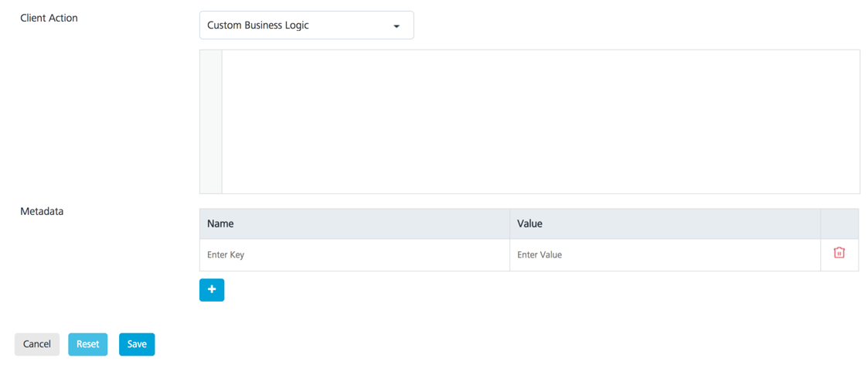868x365 pixels.
Task: Click the Client Action dropdown caret arrow
Action: click(397, 26)
